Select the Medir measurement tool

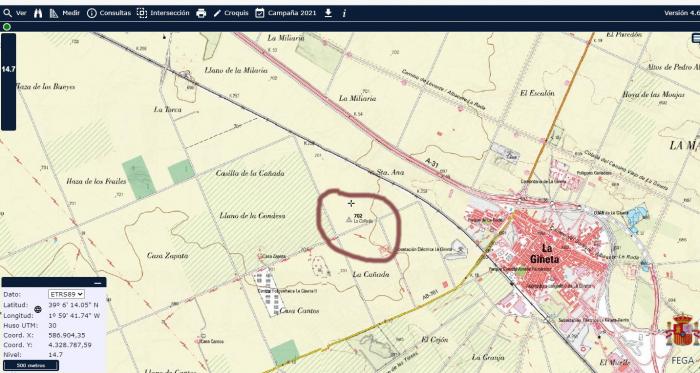tap(64, 13)
